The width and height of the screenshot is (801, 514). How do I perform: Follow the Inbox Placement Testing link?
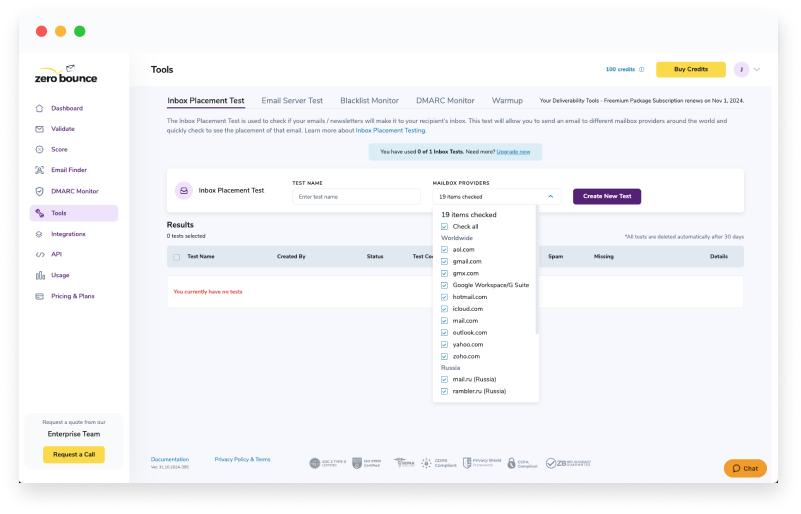[x=390, y=131]
